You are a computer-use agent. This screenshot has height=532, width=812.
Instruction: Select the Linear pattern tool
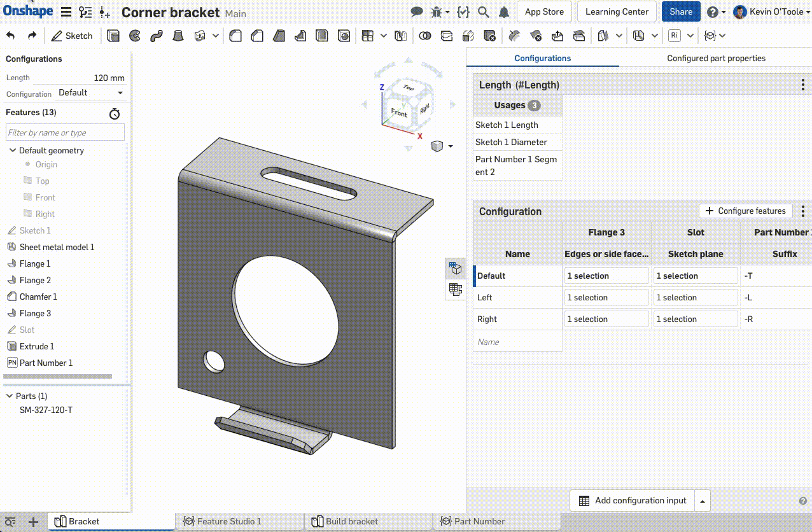(x=367, y=36)
